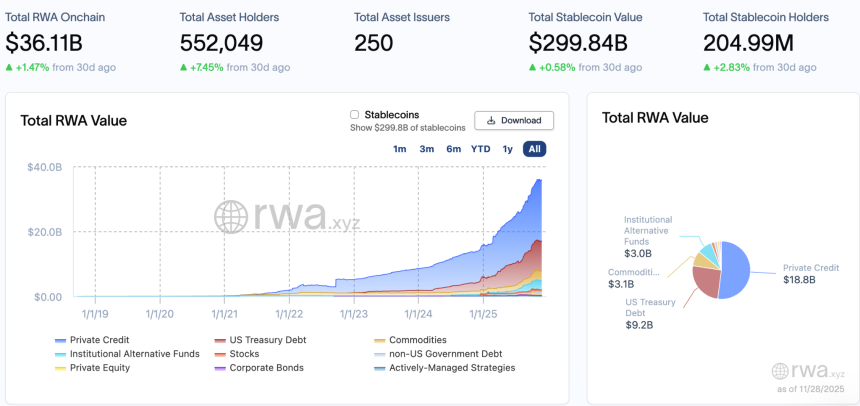Click the download arrow icon

point(490,121)
